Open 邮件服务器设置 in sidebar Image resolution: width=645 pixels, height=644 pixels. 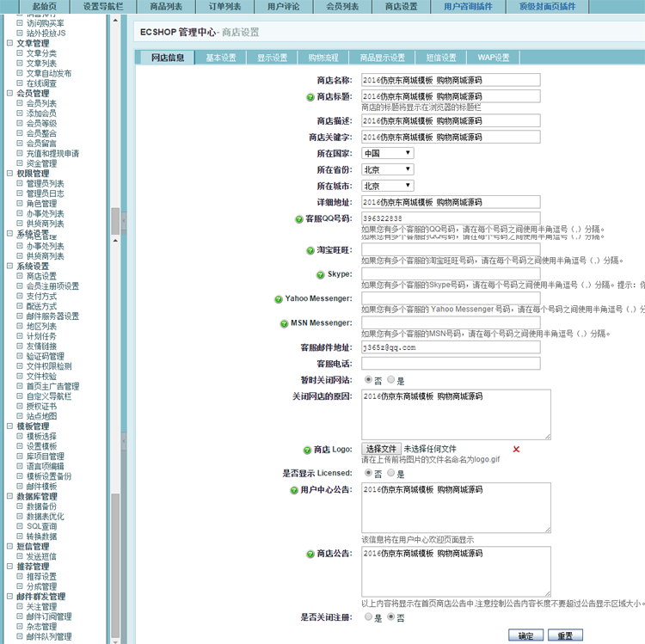click(52, 316)
